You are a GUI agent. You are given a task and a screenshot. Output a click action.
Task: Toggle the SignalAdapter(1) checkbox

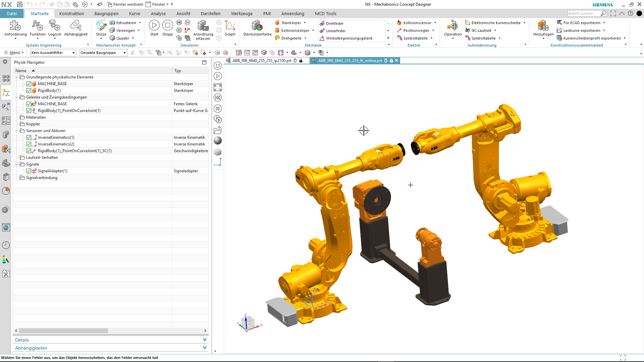tap(29, 171)
